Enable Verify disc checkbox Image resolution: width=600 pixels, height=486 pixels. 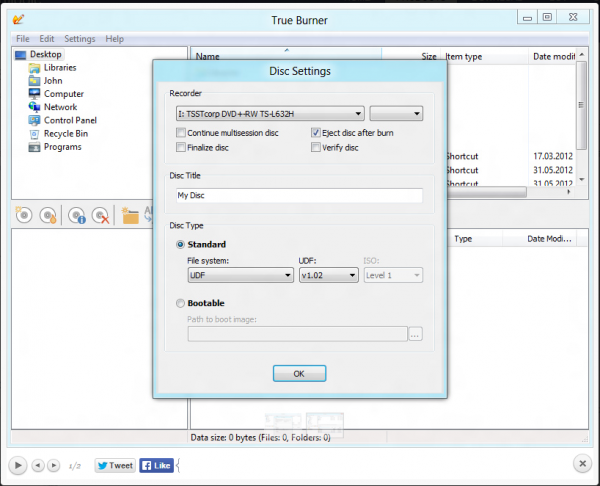click(316, 147)
